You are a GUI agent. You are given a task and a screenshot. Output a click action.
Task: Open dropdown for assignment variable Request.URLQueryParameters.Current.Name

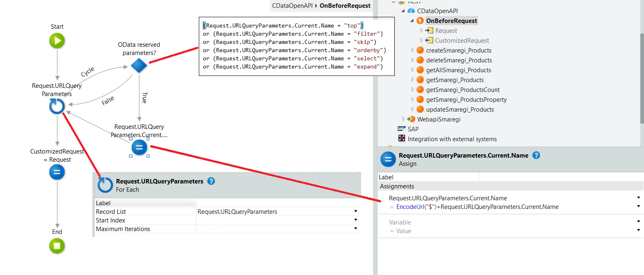coord(638,198)
